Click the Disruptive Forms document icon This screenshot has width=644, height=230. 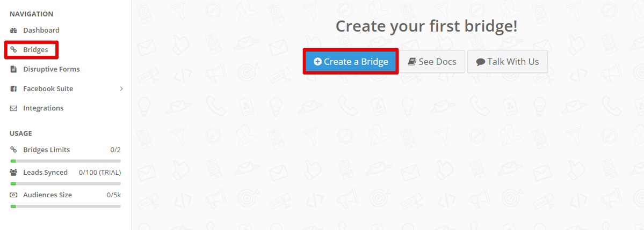tap(13, 69)
